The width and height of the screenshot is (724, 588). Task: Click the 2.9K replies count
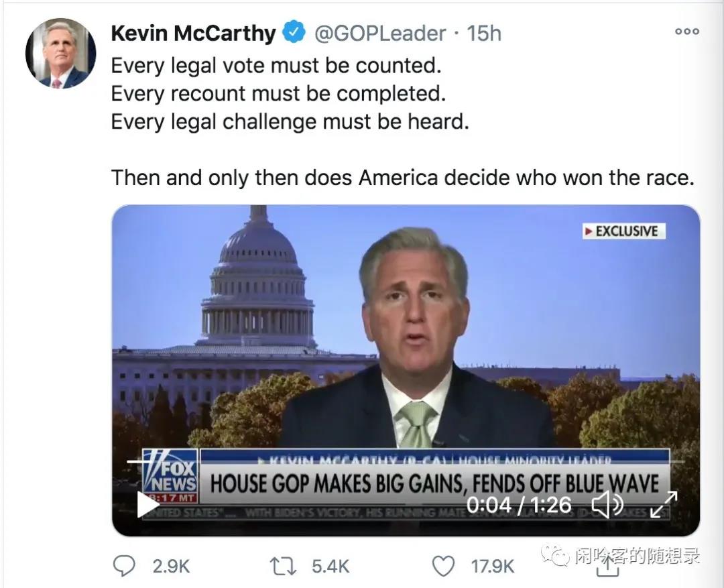pos(171,567)
